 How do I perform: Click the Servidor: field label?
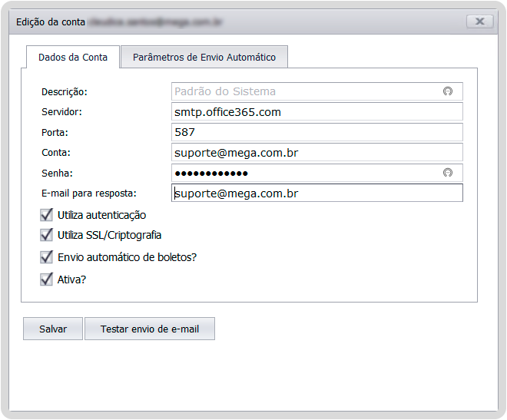(x=61, y=112)
